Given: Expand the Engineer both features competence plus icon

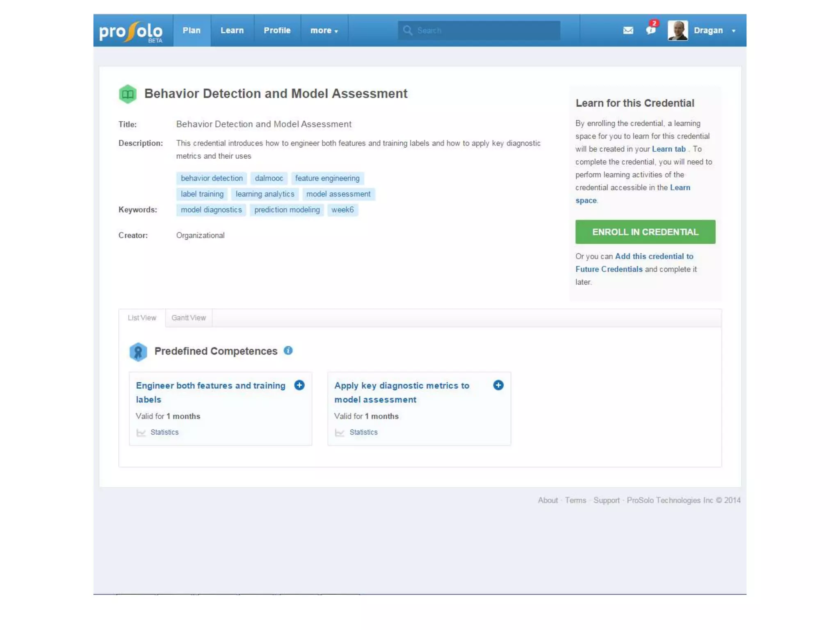Looking at the screenshot, I should [299, 385].
